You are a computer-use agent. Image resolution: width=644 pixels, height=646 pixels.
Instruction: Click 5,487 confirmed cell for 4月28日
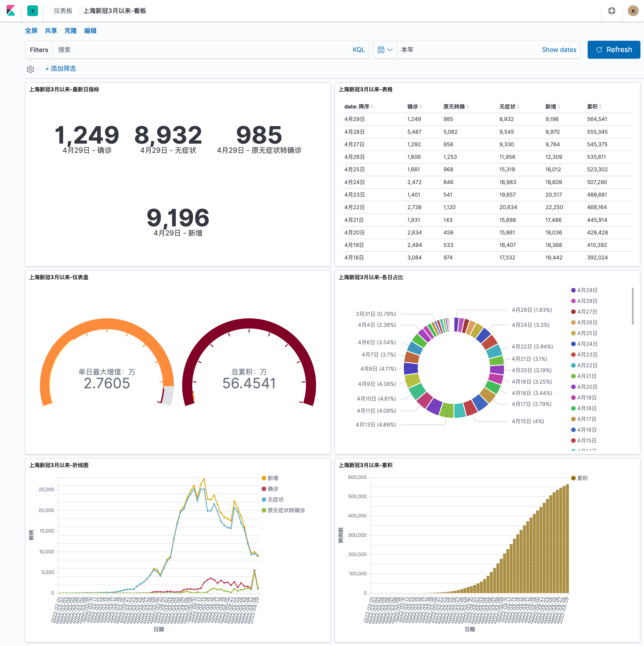pos(414,132)
